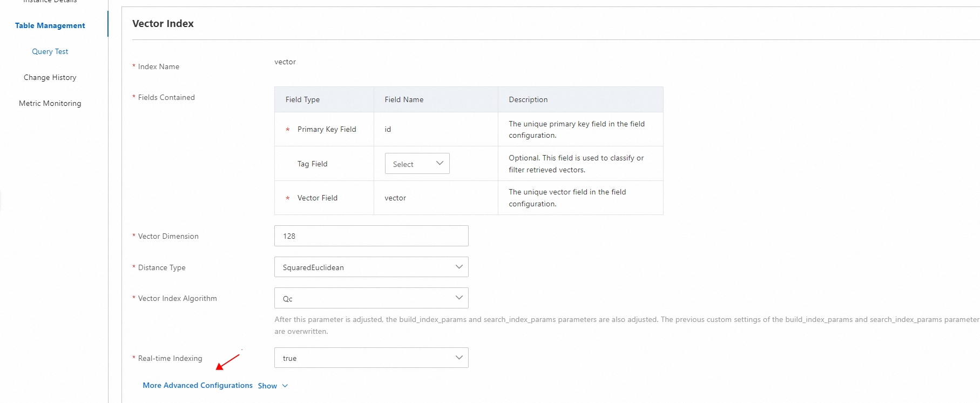Image resolution: width=980 pixels, height=403 pixels.
Task: Click the Index Name value "vector"
Action: 285,62
